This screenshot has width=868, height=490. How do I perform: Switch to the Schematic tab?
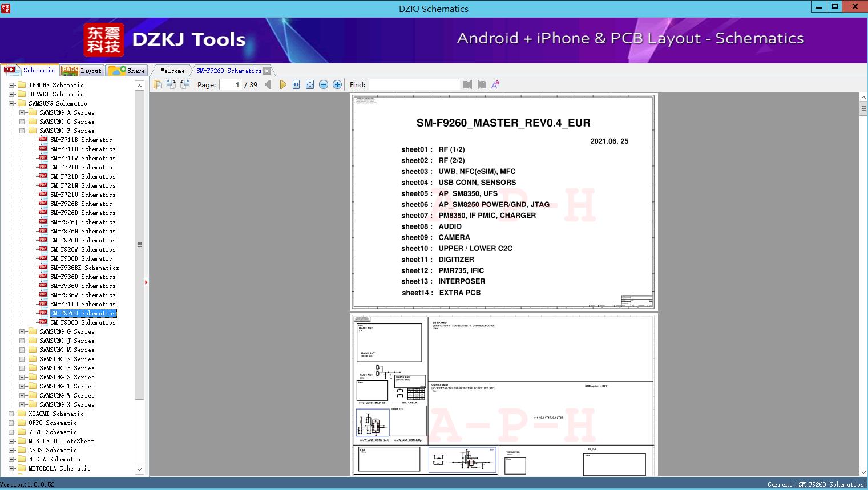(x=30, y=70)
